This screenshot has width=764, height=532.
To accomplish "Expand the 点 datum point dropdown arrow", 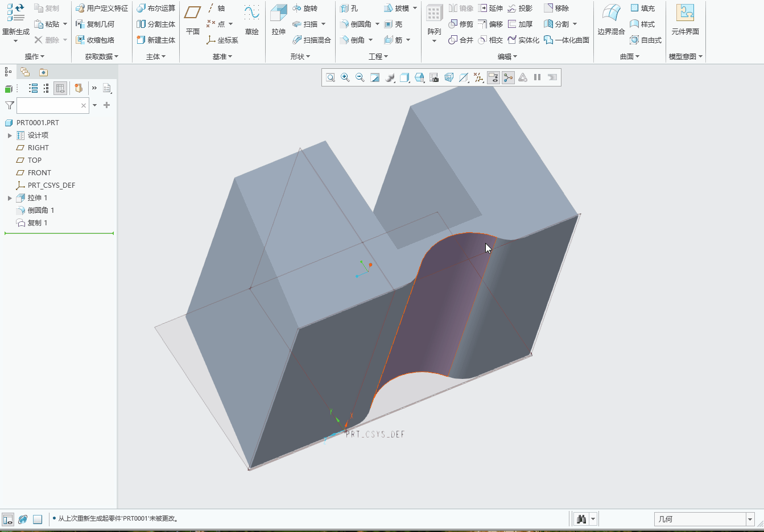I will tap(230, 24).
